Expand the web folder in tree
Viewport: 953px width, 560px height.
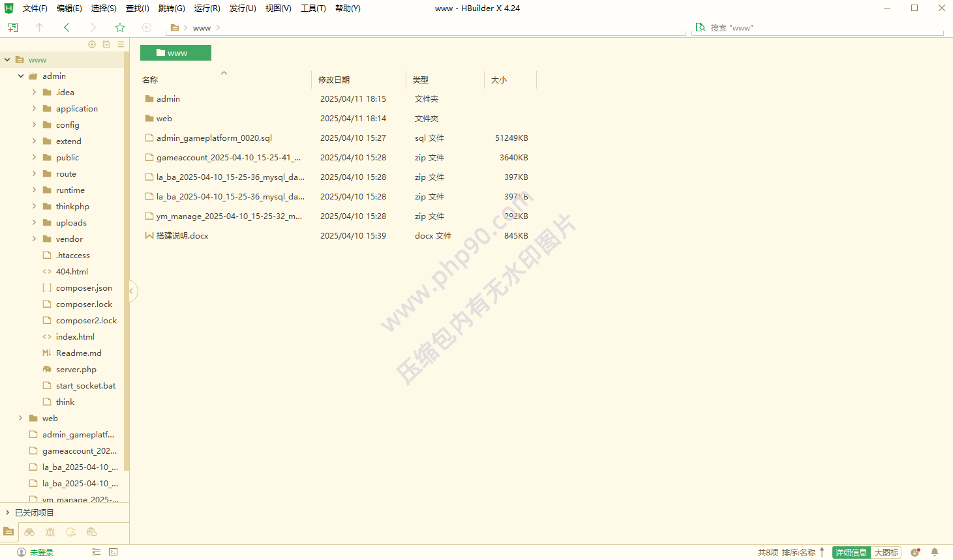(x=21, y=419)
